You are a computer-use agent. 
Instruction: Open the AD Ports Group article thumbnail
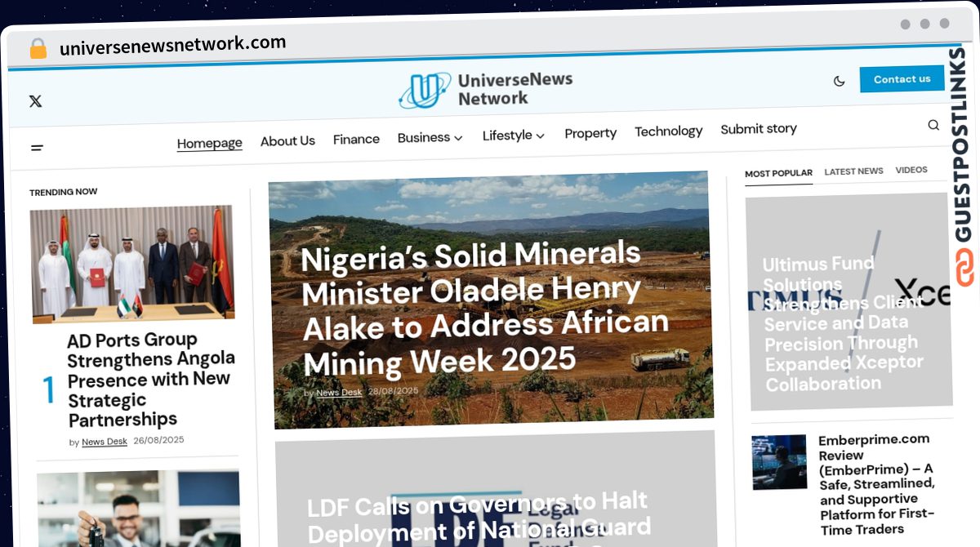click(x=132, y=263)
